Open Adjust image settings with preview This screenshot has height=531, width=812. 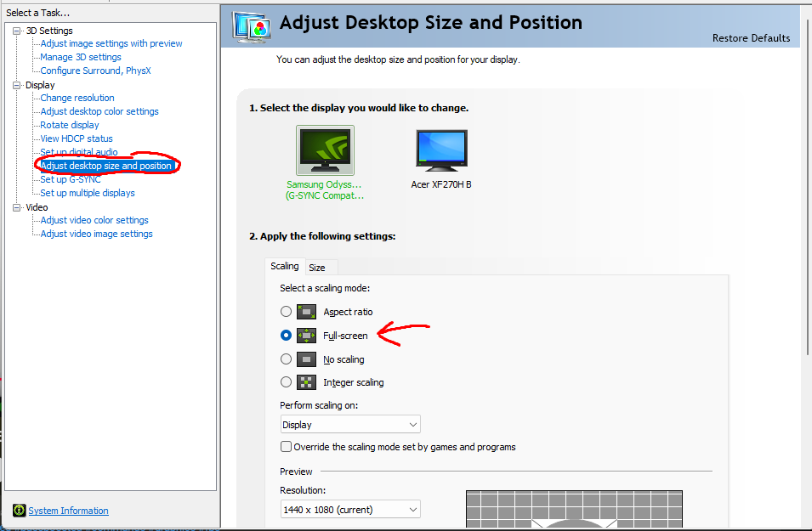pos(111,43)
